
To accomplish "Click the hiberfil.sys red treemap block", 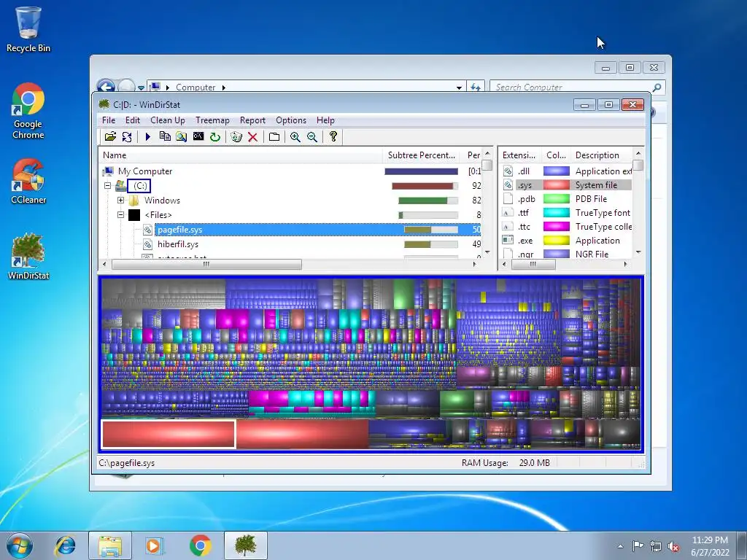I will pos(303,435).
